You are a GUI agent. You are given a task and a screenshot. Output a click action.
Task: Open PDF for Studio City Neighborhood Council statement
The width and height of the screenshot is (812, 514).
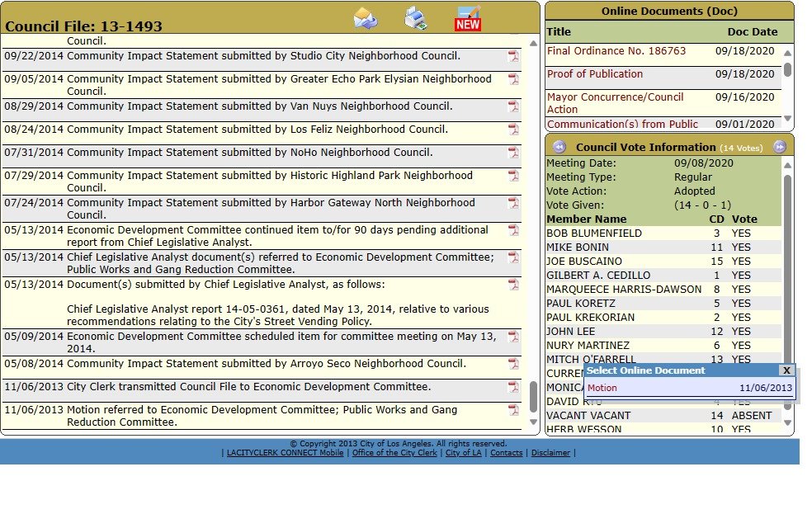(x=513, y=56)
